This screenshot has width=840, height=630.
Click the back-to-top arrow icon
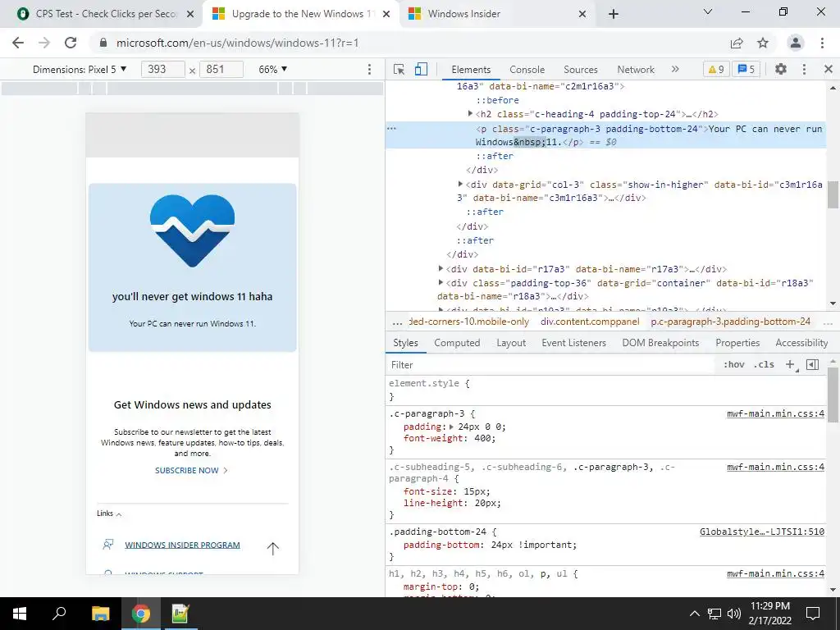[x=272, y=548]
